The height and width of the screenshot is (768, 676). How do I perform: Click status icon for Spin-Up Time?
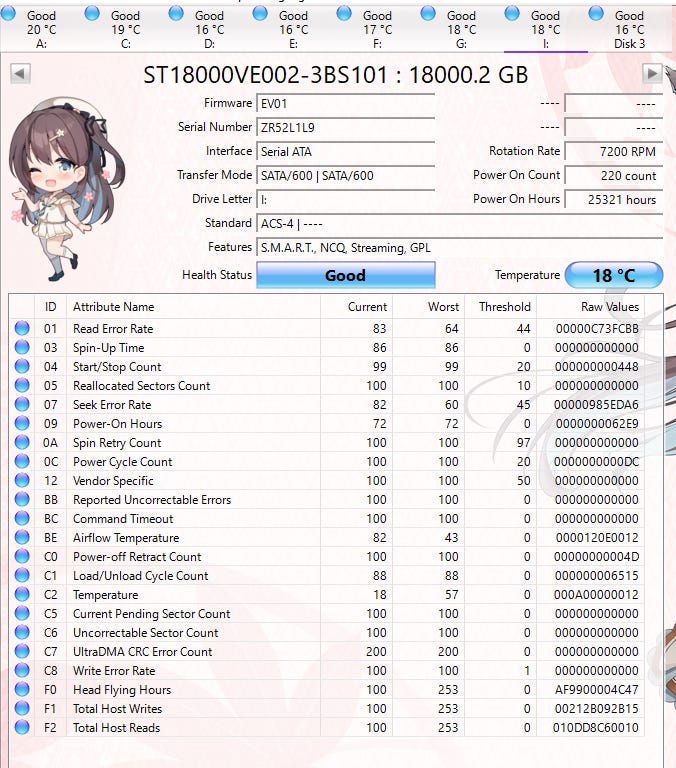coord(22,347)
